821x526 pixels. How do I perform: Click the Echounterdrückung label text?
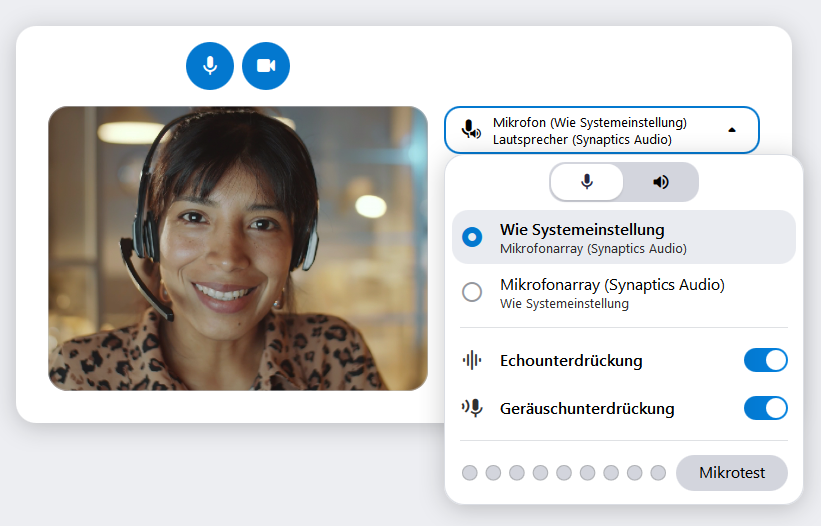point(571,361)
